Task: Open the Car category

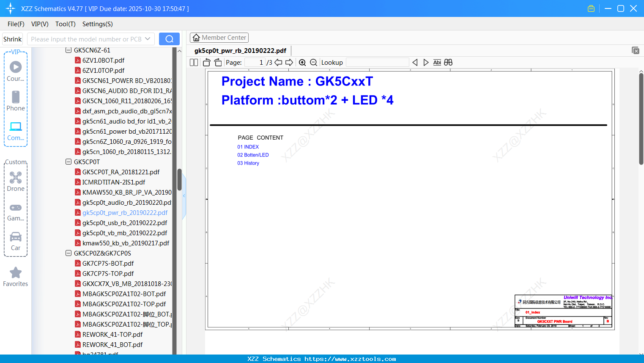Action: point(16,241)
